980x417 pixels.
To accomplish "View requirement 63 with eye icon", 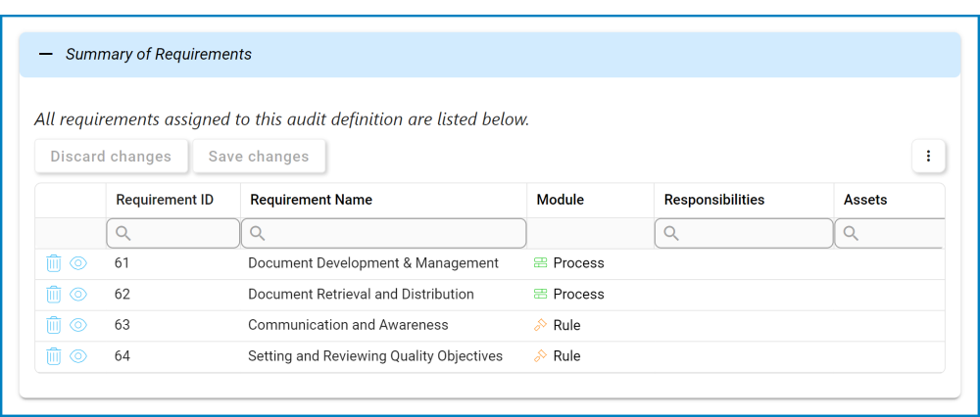I will tap(78, 325).
